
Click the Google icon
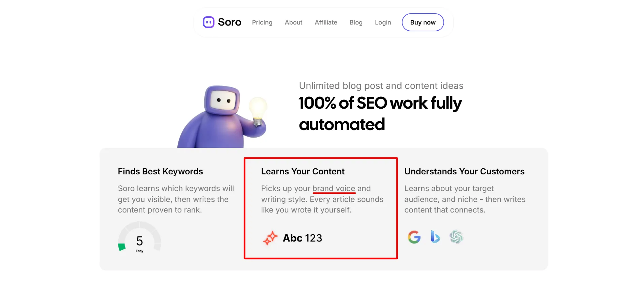coord(414,237)
